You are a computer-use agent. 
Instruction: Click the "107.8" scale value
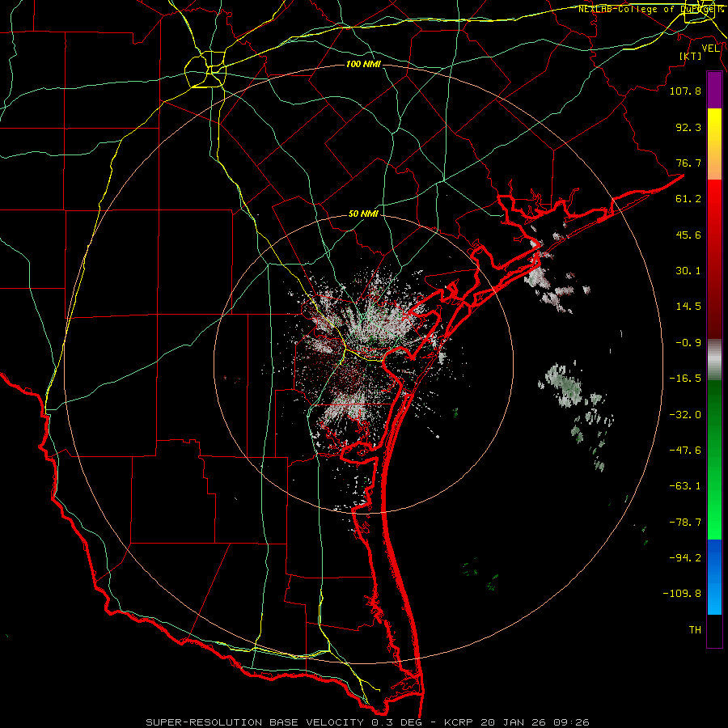click(x=685, y=91)
